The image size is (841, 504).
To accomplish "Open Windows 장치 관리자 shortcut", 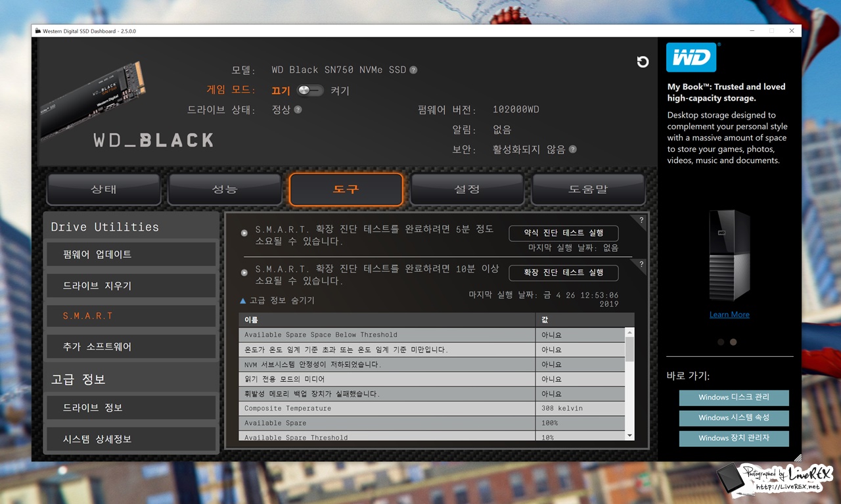I will click(733, 438).
